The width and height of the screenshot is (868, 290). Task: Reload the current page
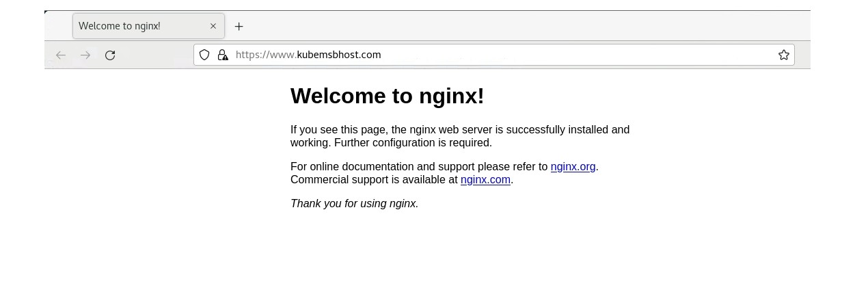click(x=110, y=55)
